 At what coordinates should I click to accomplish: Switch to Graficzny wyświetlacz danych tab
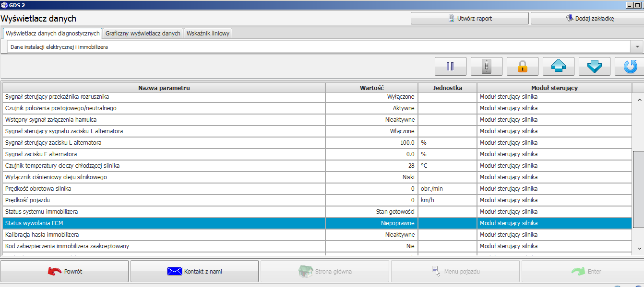tap(143, 34)
